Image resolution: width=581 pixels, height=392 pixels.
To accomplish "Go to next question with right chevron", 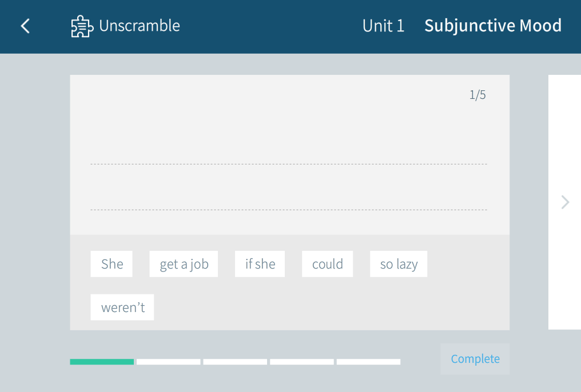I will (x=565, y=202).
